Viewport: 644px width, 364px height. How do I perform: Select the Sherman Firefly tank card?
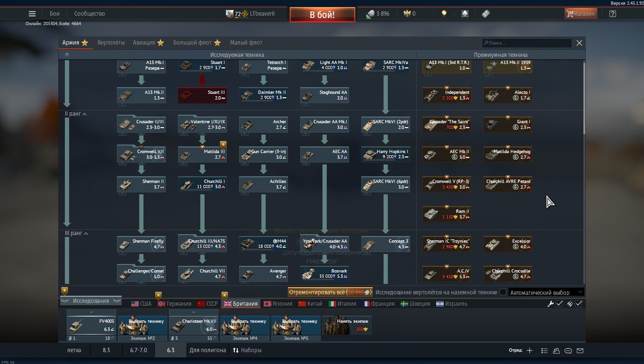pyautogui.click(x=141, y=244)
